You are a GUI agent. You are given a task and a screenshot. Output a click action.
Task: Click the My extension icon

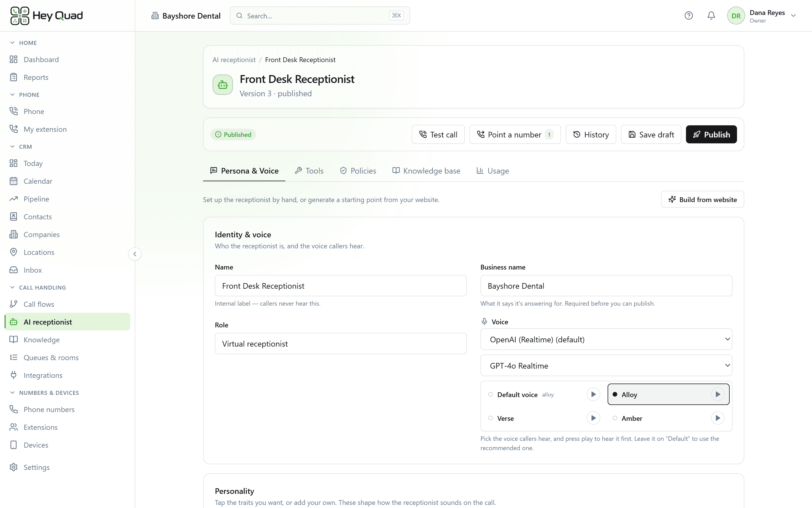click(x=14, y=129)
